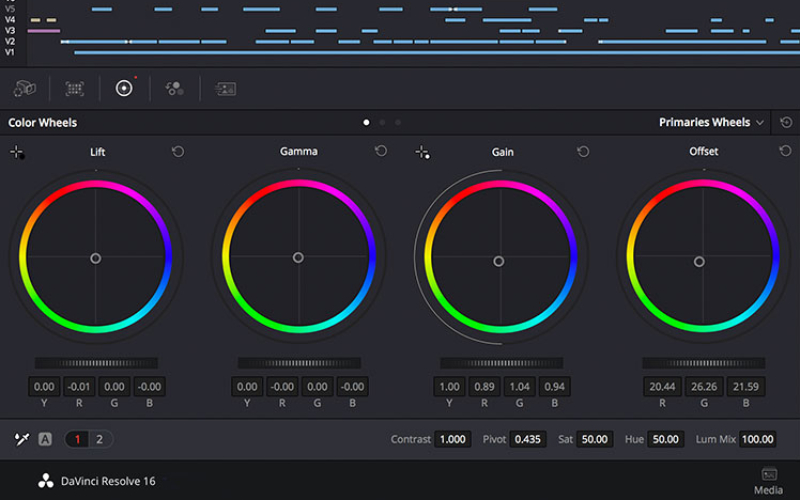The width and height of the screenshot is (800, 500).
Task: Click the Lift R value -0.01
Action: click(79, 387)
